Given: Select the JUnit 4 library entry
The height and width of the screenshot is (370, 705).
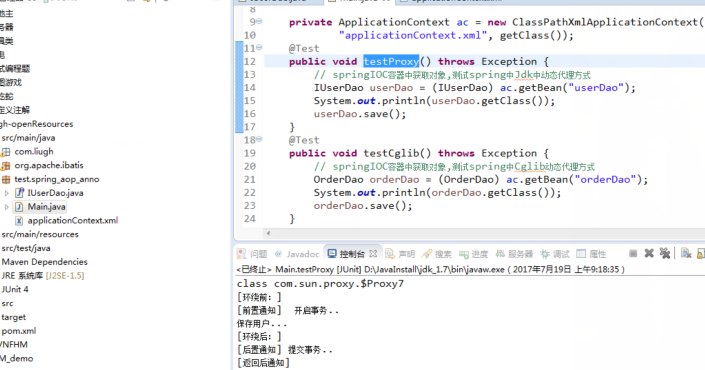Looking at the screenshot, I should click(x=14, y=289).
